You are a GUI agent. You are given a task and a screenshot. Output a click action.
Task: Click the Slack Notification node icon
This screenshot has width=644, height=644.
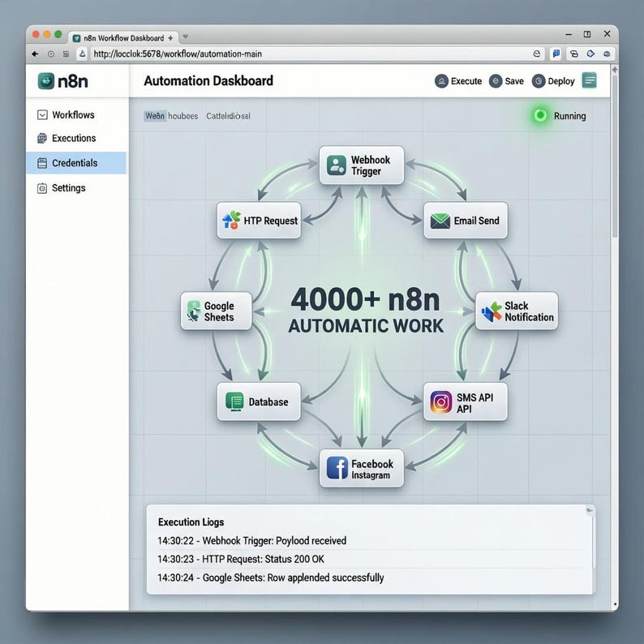click(492, 311)
